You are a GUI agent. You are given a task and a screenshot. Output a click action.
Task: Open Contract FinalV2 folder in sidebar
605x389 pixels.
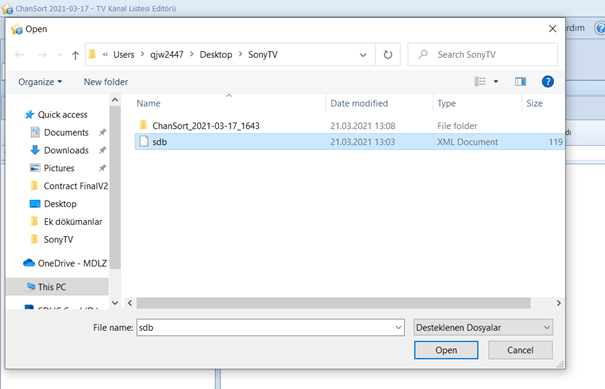click(76, 186)
